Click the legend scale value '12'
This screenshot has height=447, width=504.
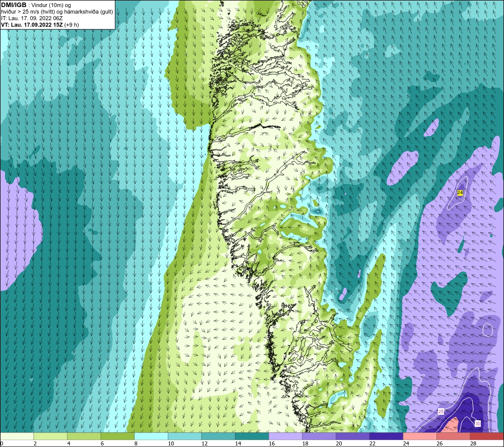[x=205, y=444]
